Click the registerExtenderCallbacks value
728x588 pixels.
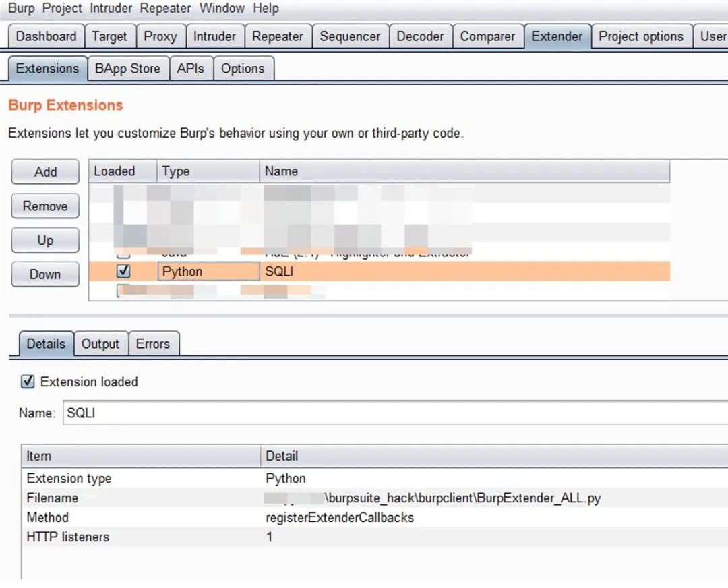(340, 517)
